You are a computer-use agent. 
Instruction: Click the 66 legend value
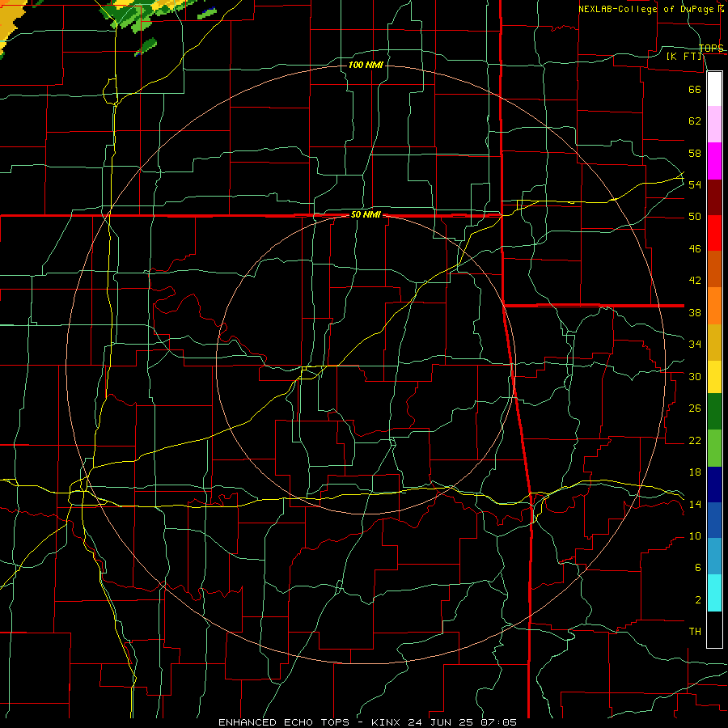[695, 89]
